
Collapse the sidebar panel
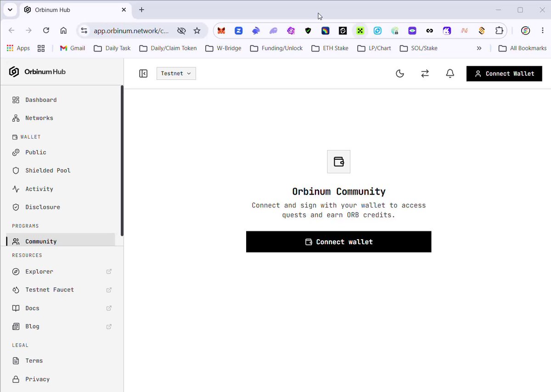(143, 73)
